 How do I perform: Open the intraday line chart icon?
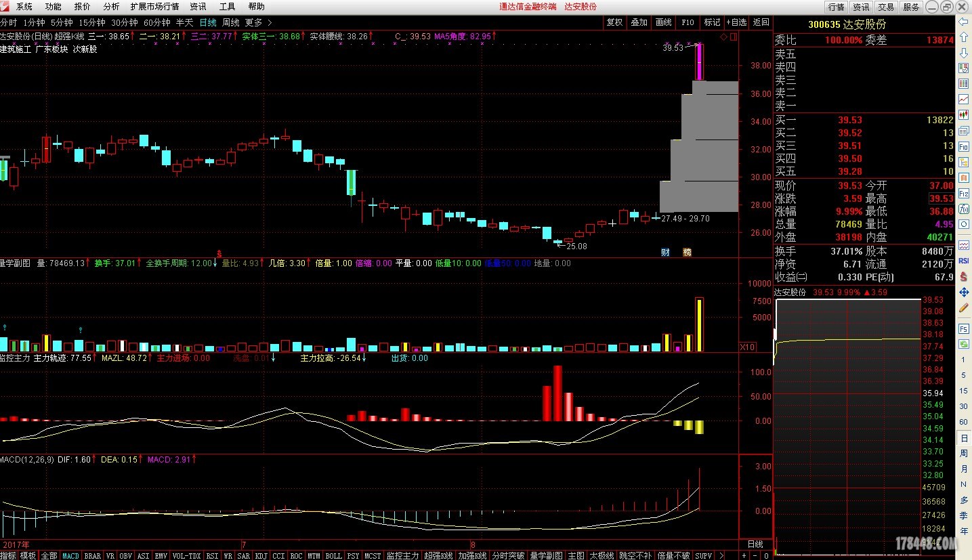963,100
